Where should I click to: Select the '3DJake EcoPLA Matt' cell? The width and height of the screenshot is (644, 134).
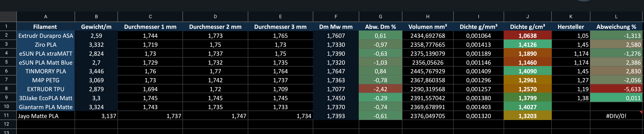pyautogui.click(x=46, y=98)
